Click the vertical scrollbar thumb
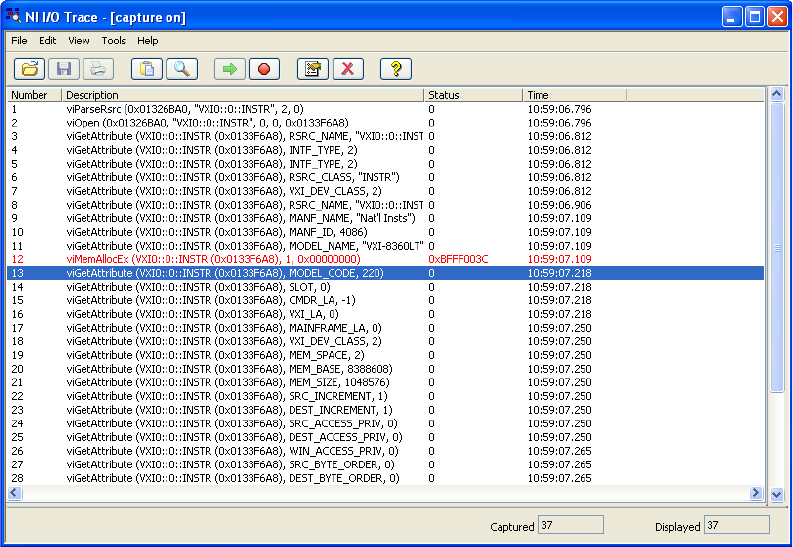 click(x=777, y=247)
